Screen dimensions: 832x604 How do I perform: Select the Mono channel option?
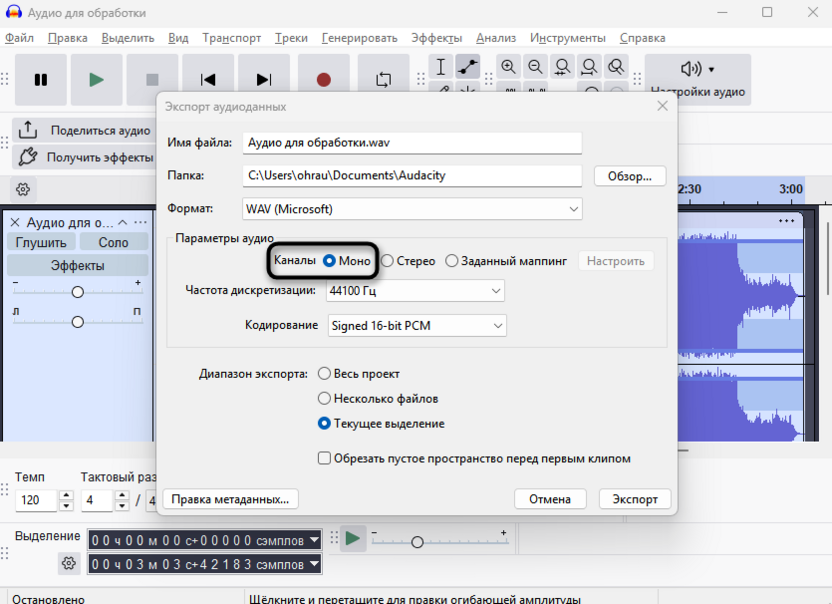[x=347, y=261]
